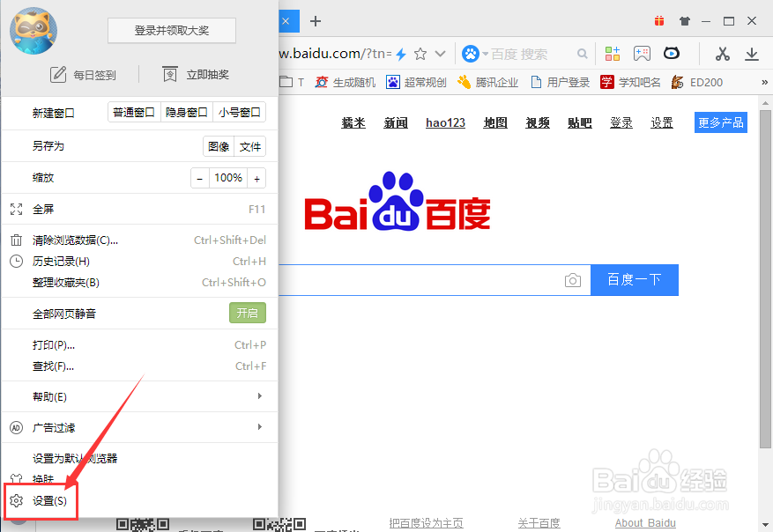Open the 贴吧 link
The height and width of the screenshot is (532, 773).
click(580, 122)
